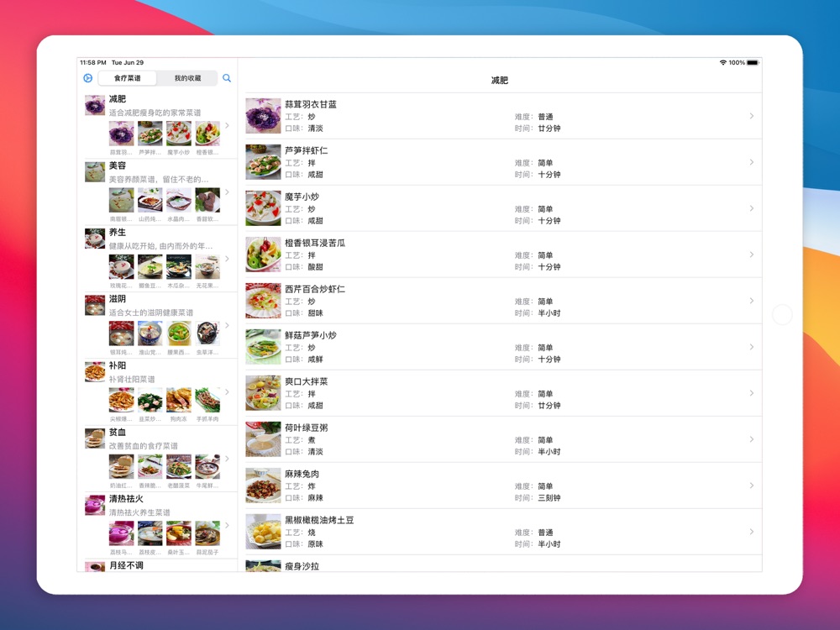Open the 狗肉冻 thumbnail under 补阳
This screenshot has height=630, width=840.
click(179, 400)
